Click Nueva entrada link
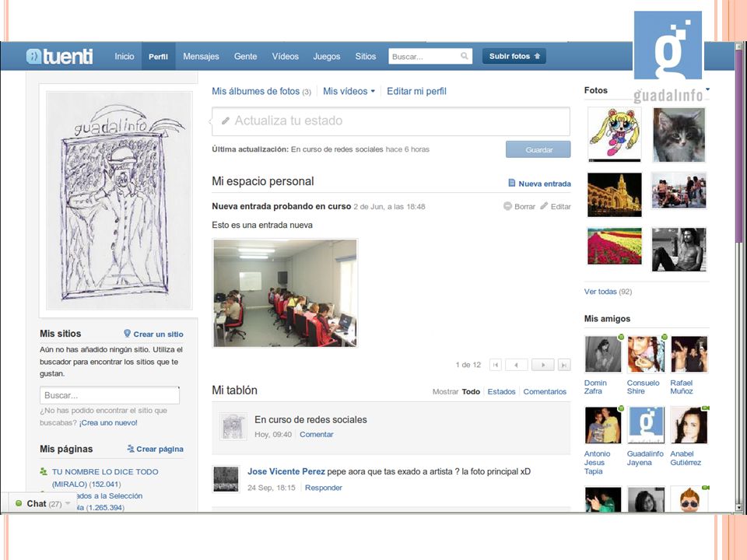Viewport: 747px width, 560px height. pos(545,184)
